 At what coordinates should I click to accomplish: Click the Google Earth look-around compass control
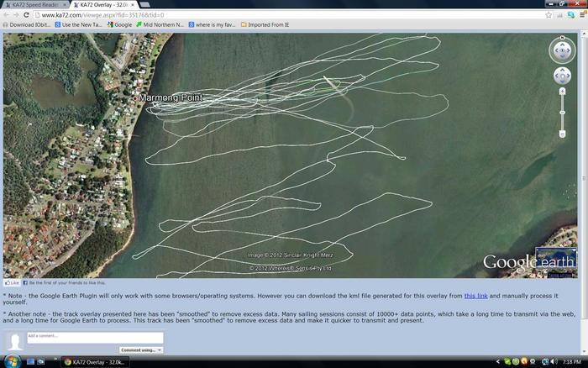[x=562, y=50]
